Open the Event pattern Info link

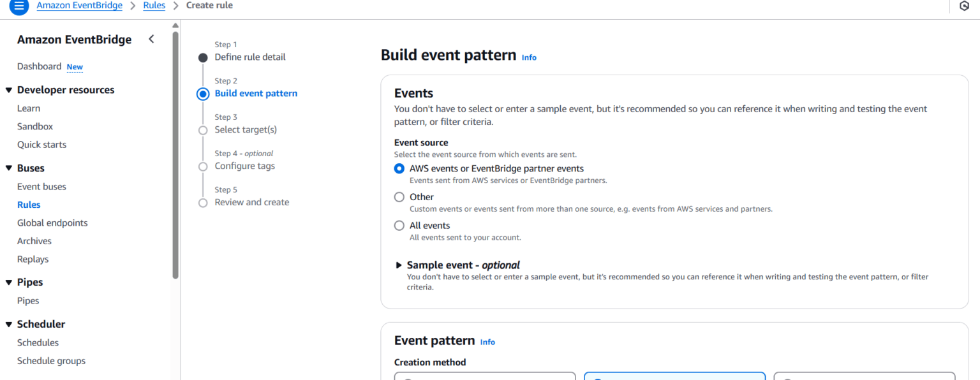pyautogui.click(x=487, y=342)
